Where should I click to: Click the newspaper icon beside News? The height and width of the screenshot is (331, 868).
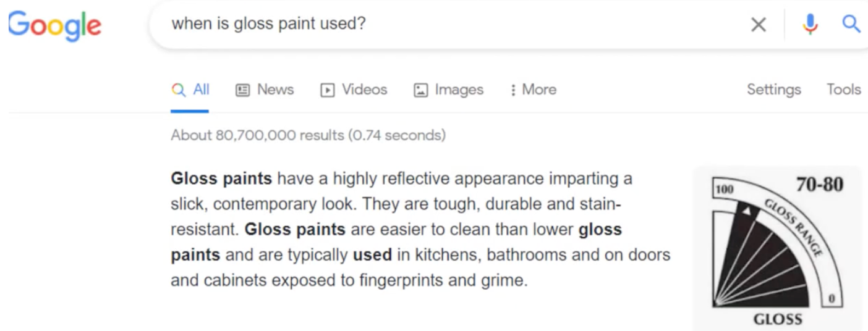pyautogui.click(x=242, y=90)
